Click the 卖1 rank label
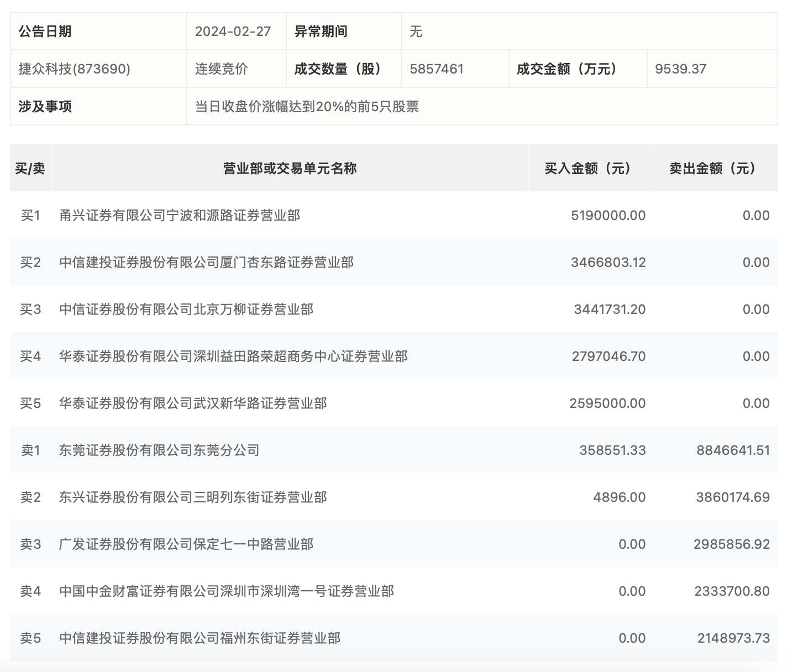This screenshot has height=672, width=787. [30, 450]
